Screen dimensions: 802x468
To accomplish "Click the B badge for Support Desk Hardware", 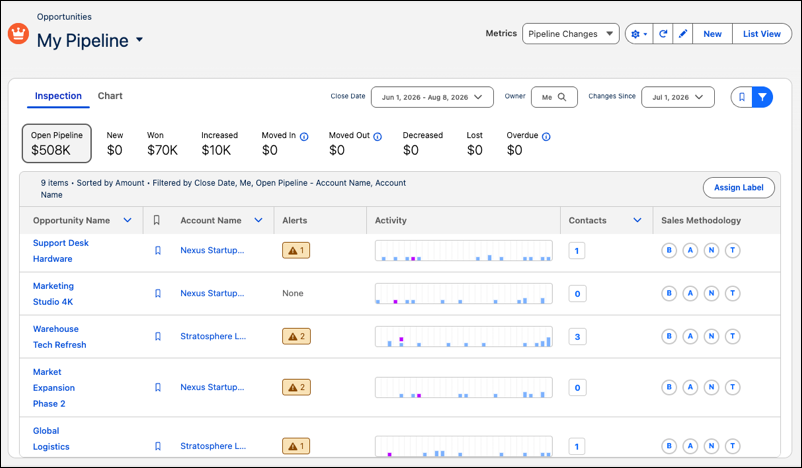I will coord(669,251).
